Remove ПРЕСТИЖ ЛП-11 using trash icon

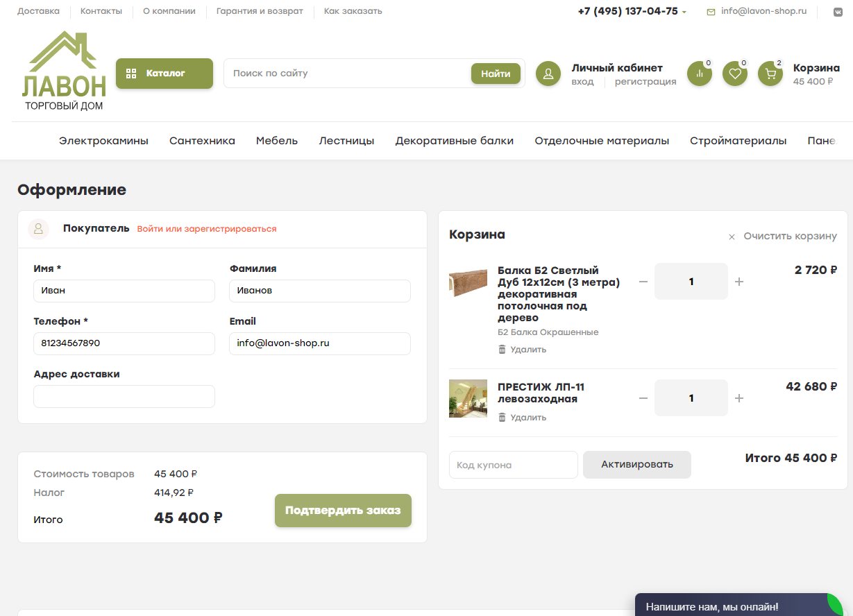(502, 418)
